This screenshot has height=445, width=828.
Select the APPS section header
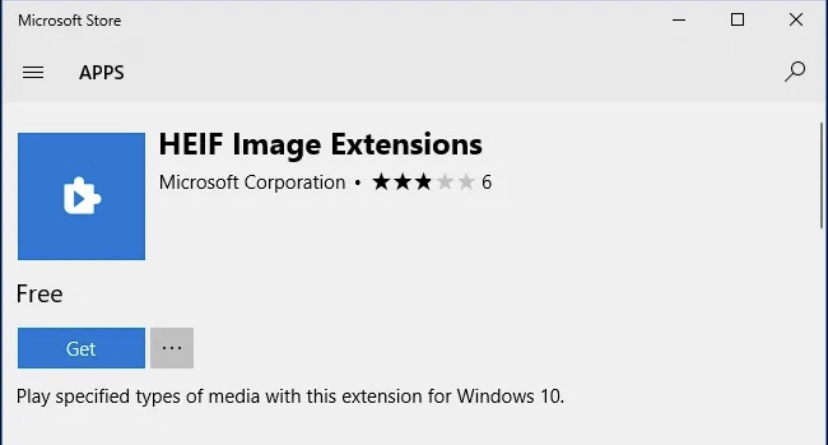[102, 72]
